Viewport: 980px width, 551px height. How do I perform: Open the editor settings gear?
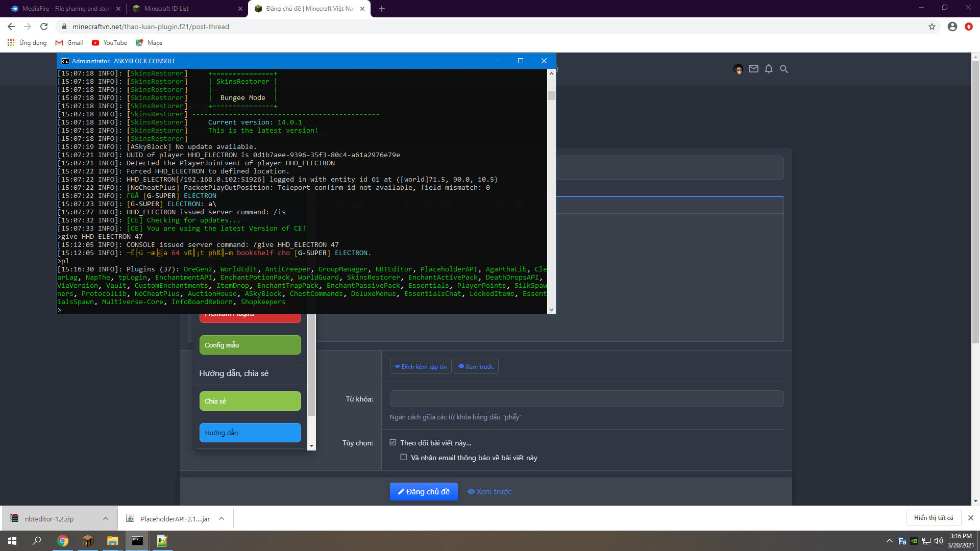pos(519,205)
